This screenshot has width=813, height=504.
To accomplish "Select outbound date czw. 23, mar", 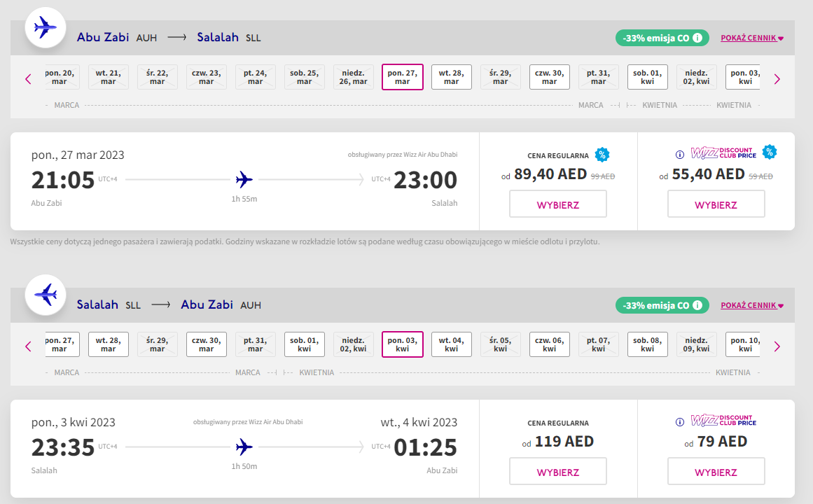I will [x=207, y=77].
